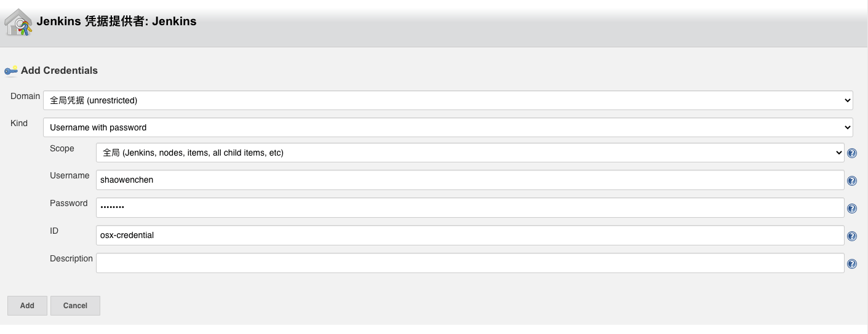The height and width of the screenshot is (334, 868).
Task: Open the Scope dropdown selector
Action: 470,153
